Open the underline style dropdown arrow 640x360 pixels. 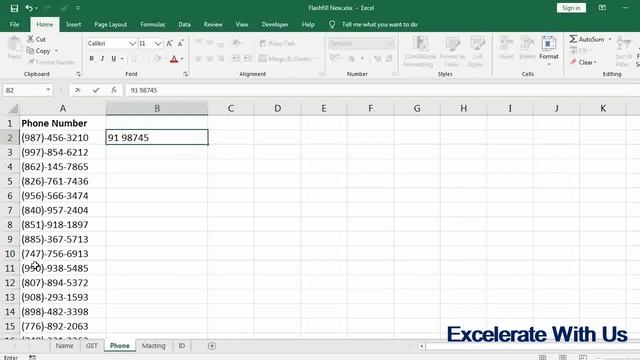click(x=122, y=59)
